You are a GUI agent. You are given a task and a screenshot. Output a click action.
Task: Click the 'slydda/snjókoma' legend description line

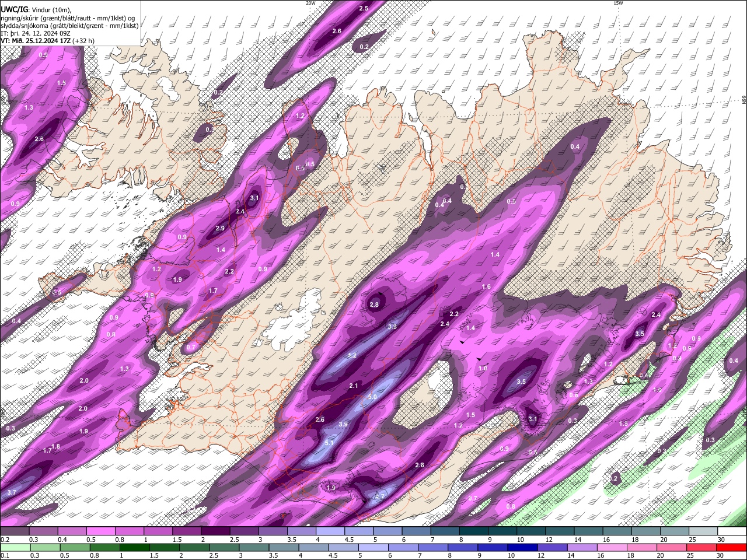click(x=69, y=26)
